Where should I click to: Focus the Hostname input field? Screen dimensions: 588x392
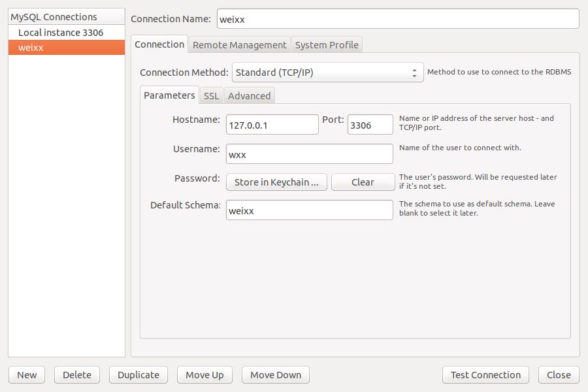point(272,125)
